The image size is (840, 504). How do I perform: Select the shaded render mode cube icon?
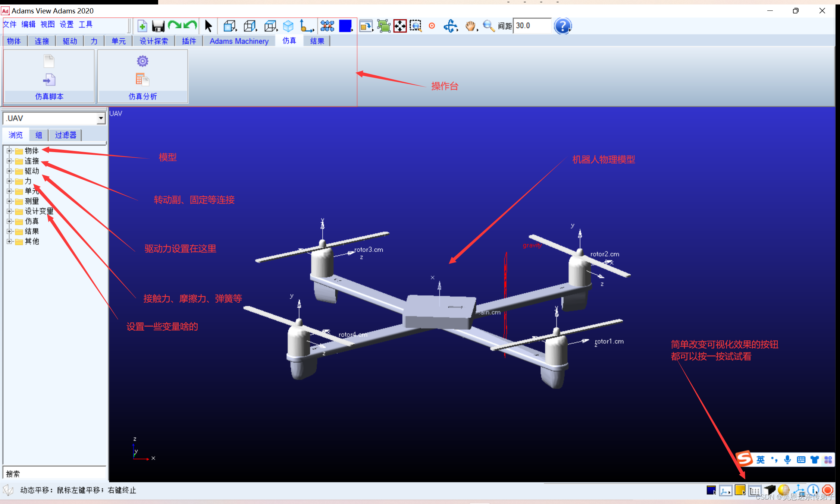pos(288,26)
